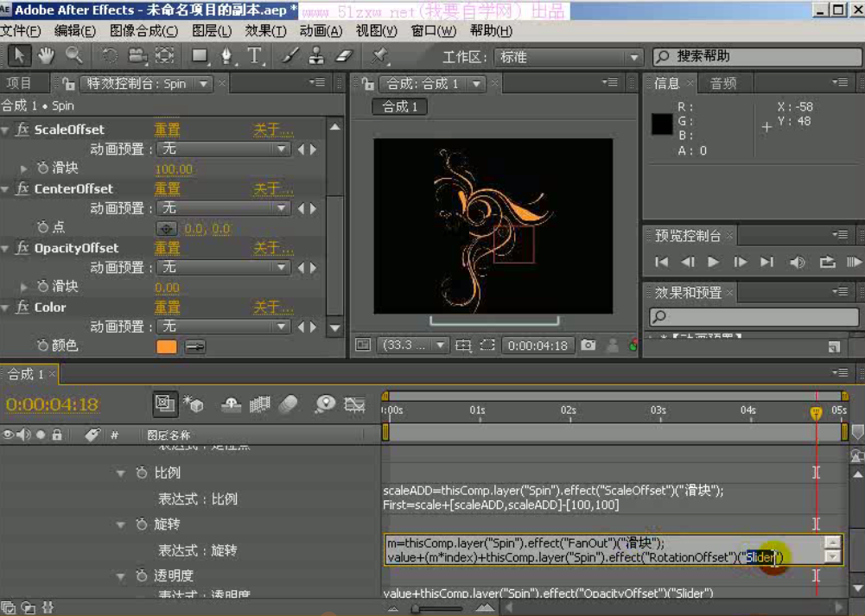Open Color 动画预置 dropdown
865x616 pixels.
(x=224, y=327)
